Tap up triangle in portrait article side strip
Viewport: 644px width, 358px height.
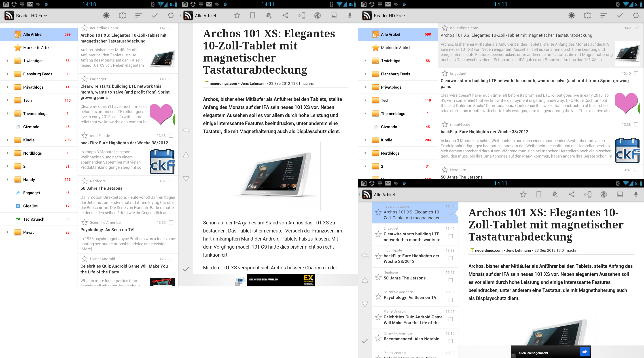point(186,155)
